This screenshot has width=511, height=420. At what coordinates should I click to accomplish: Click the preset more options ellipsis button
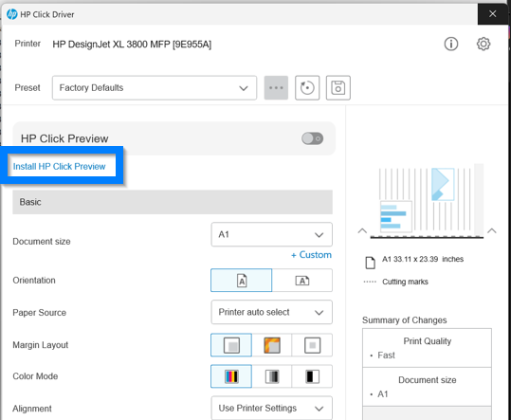click(x=276, y=87)
